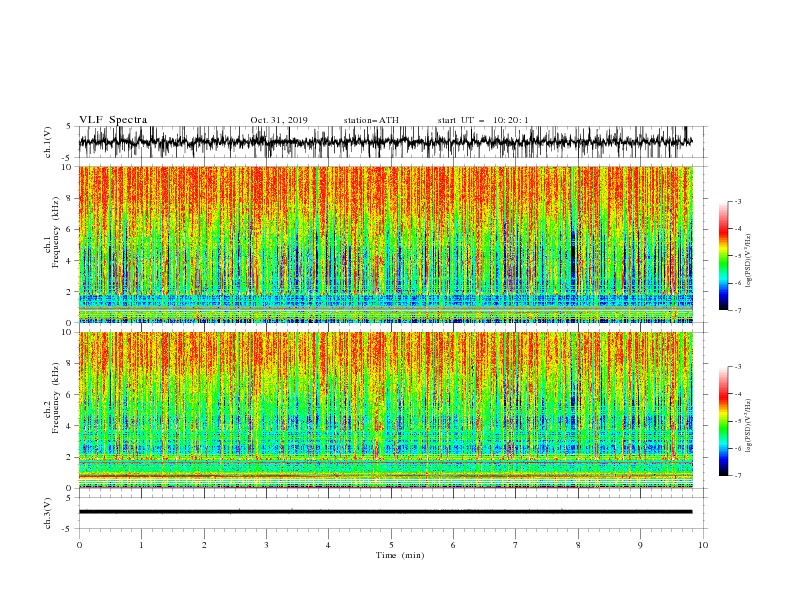This screenshot has width=792, height=612.
Task: Click the ch.3 flat black trace
Action: click(x=386, y=512)
